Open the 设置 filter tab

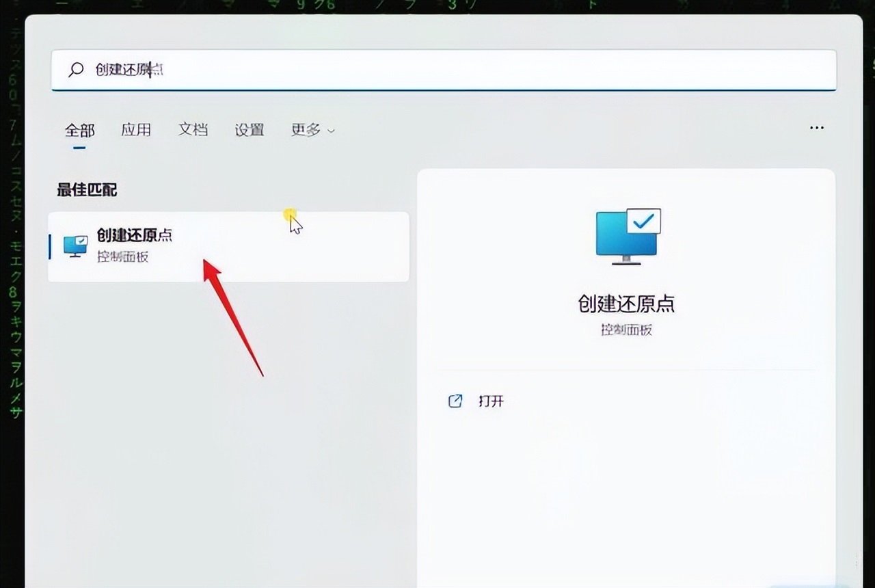point(250,130)
